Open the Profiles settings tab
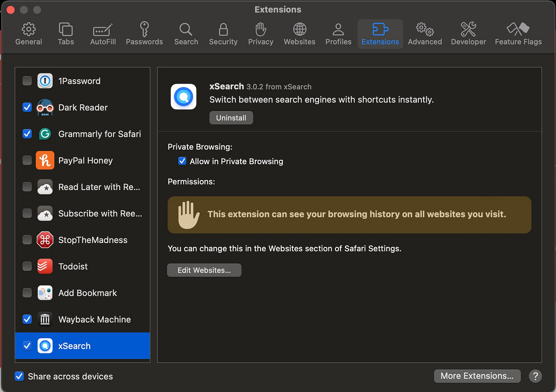The width and height of the screenshot is (556, 392). pos(338,34)
